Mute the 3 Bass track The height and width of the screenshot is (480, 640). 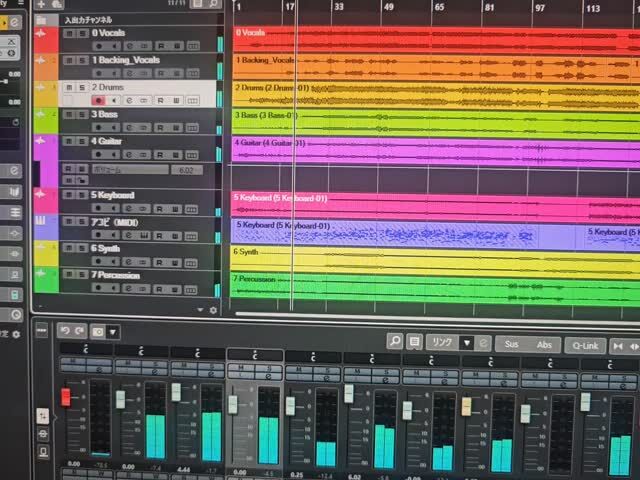point(69,115)
